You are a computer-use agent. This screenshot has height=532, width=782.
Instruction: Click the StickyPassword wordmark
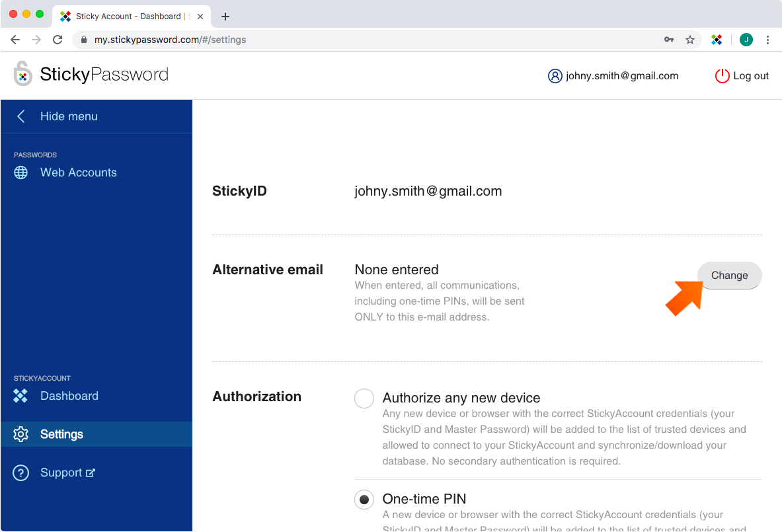(104, 74)
